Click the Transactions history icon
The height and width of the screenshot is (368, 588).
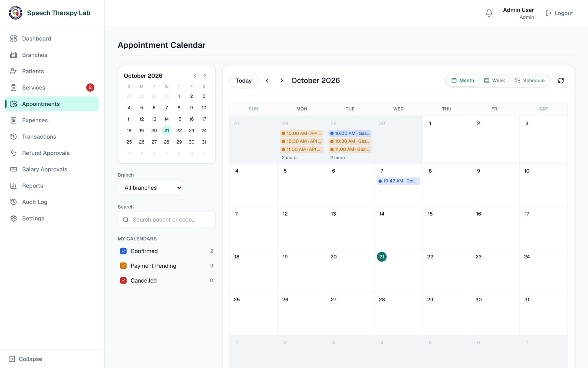coord(13,137)
